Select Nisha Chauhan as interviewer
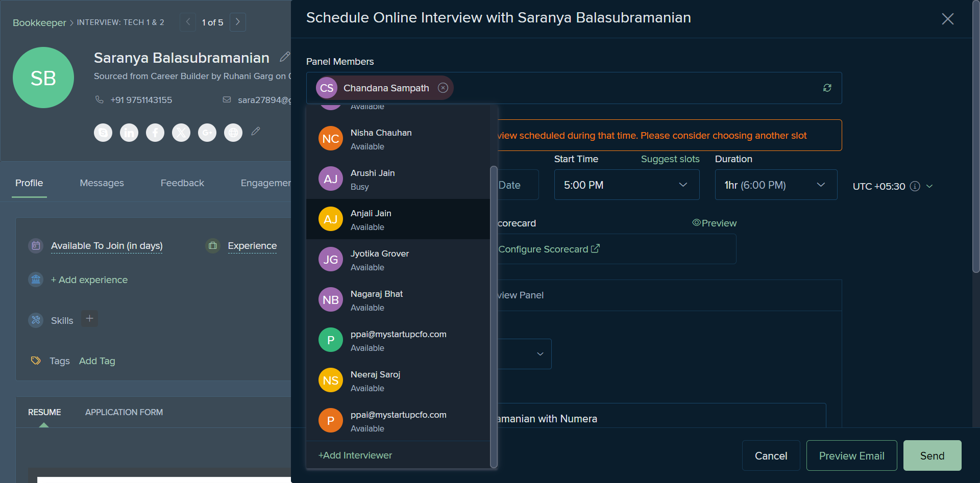980x483 pixels. click(398, 139)
